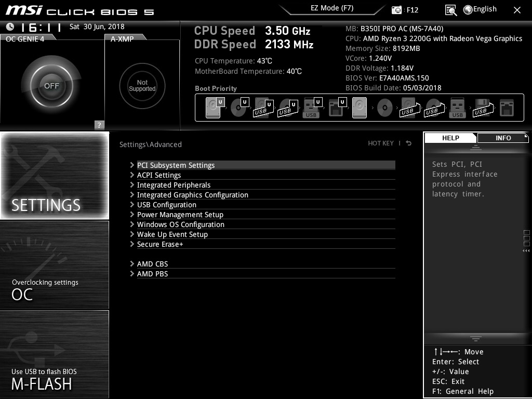The image size is (532, 399).
Task: Click the question mark help icon under OC Genie
Action: (x=99, y=125)
